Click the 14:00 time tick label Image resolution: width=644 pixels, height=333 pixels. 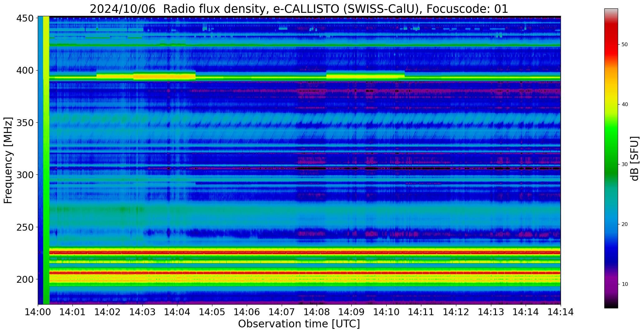(38, 312)
